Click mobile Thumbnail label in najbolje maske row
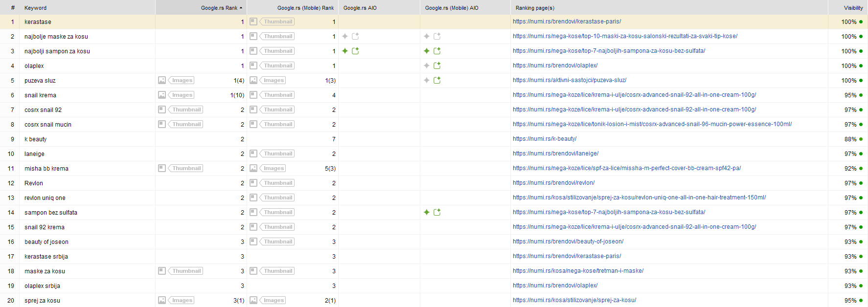Image resolution: width=868 pixels, height=307 pixels. [278, 36]
